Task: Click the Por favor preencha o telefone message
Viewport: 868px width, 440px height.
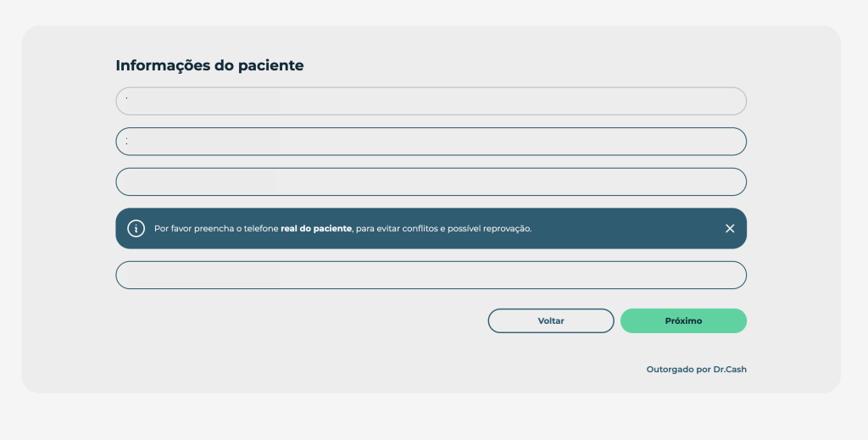Action: (x=216, y=229)
